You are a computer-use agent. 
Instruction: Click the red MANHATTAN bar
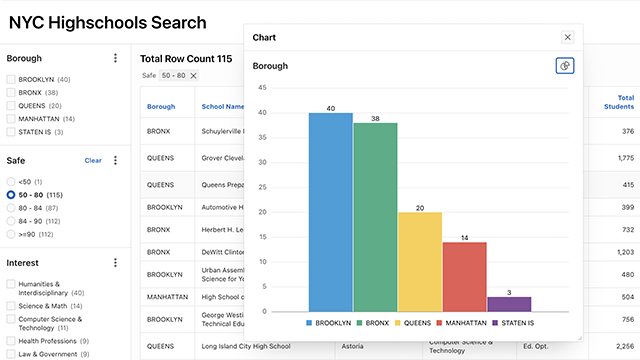click(x=464, y=277)
